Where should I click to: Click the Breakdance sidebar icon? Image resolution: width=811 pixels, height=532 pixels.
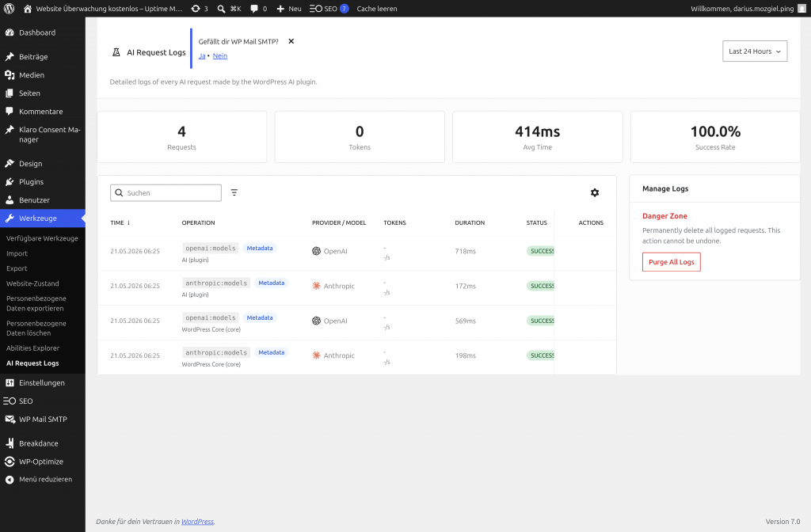(x=10, y=443)
